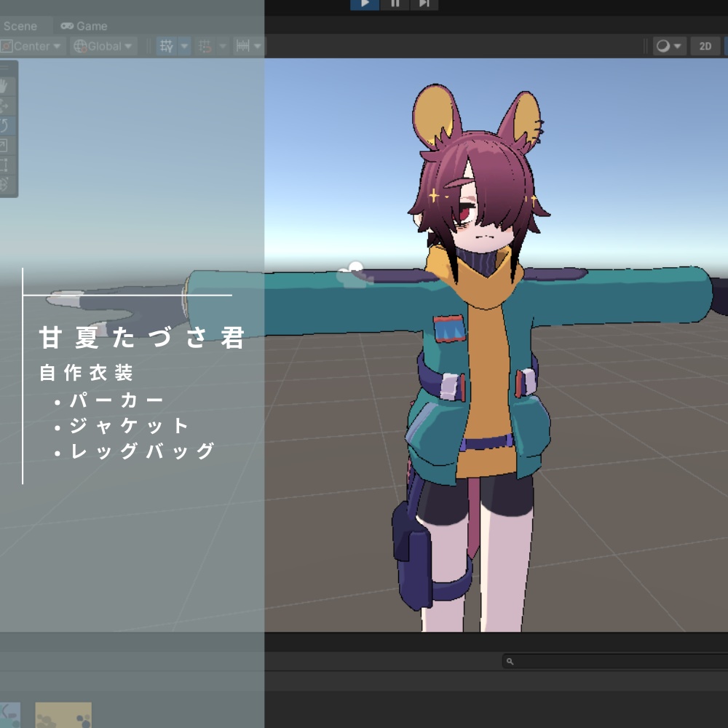Image resolution: width=728 pixels, height=728 pixels.
Task: Select the Hand (View) tool
Action: coord(7,86)
